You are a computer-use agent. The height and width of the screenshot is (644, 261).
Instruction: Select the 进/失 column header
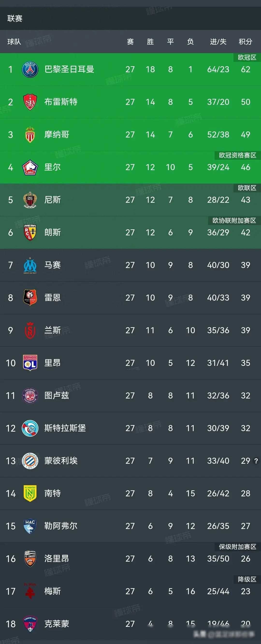(x=218, y=42)
